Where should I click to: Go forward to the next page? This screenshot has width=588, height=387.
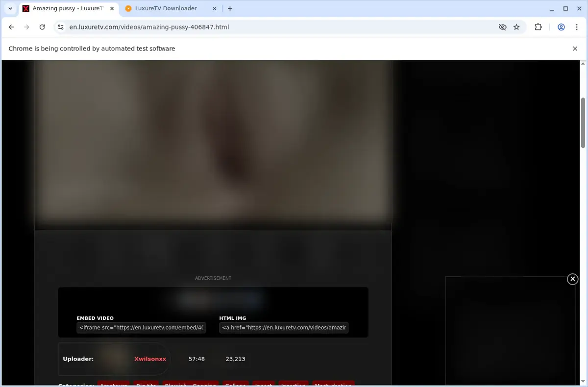coord(27,27)
